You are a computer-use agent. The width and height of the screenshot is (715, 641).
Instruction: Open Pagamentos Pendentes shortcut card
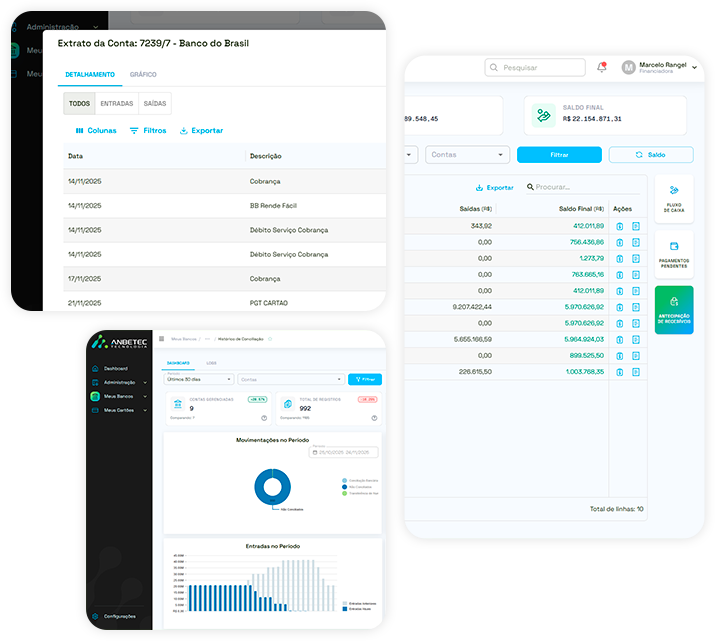673,254
